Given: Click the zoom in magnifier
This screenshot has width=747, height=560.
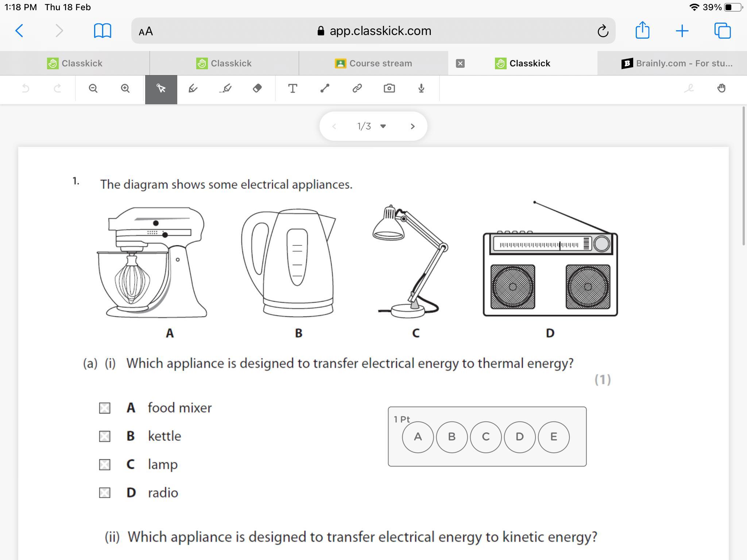Looking at the screenshot, I should (125, 89).
